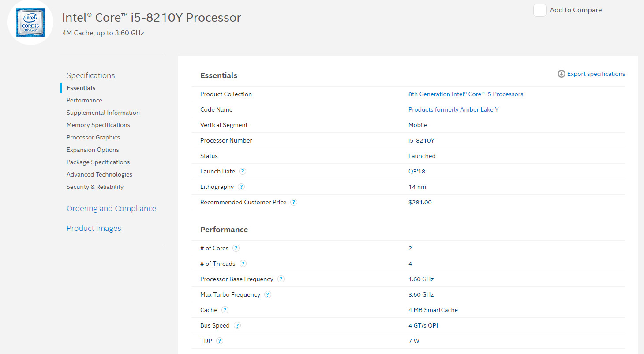Click the $281.00 price value
The image size is (644, 354).
[x=420, y=202]
